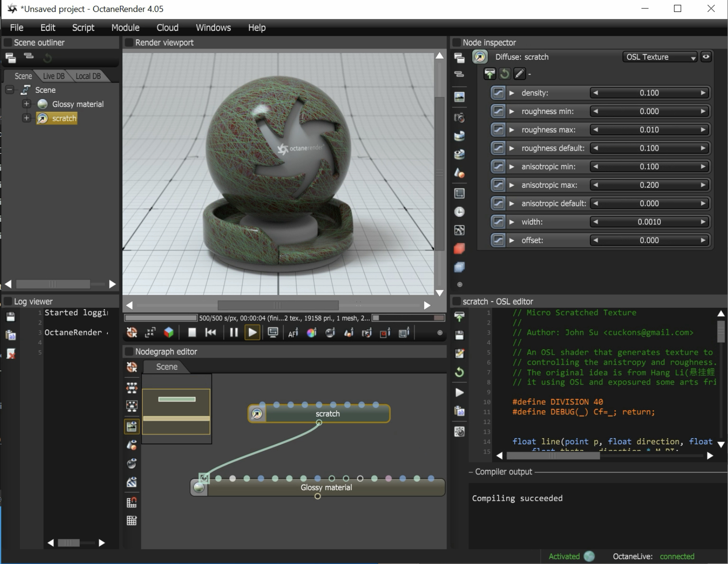
Task: Click the red cube icon in Node inspector sidebar
Action: pos(459,249)
